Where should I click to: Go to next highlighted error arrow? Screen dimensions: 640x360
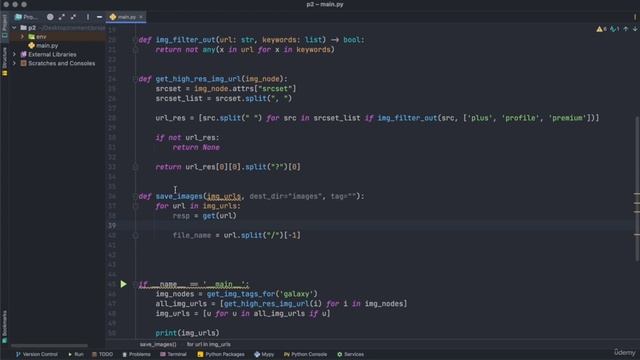click(x=635, y=29)
